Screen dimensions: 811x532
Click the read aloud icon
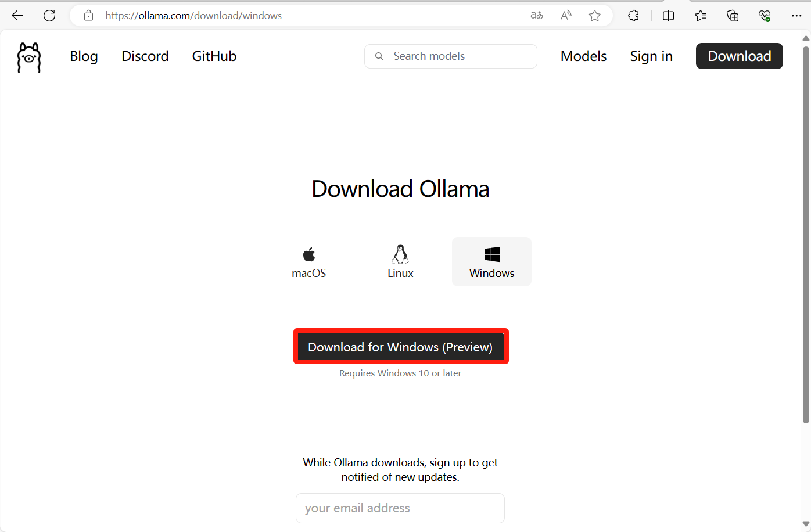566,16
